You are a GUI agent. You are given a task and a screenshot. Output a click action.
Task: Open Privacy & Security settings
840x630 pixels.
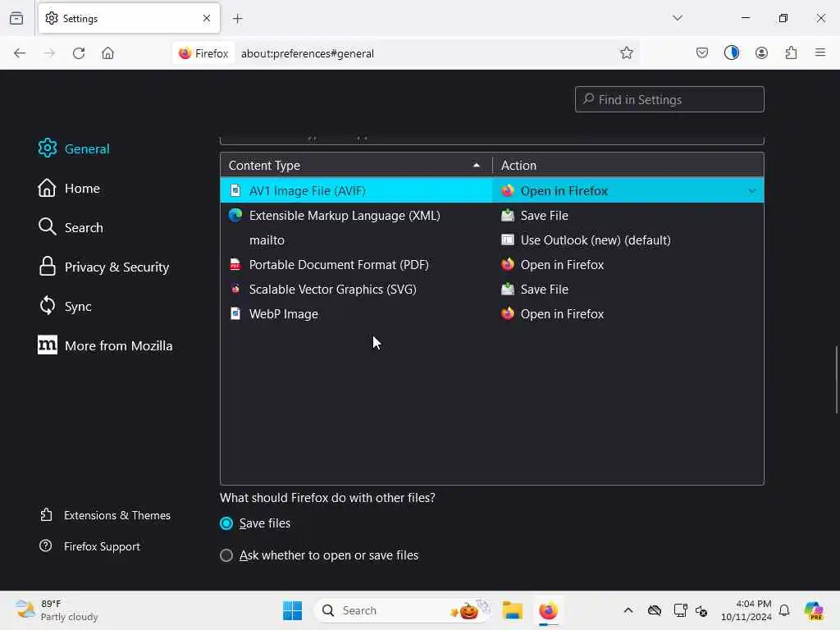click(x=103, y=267)
